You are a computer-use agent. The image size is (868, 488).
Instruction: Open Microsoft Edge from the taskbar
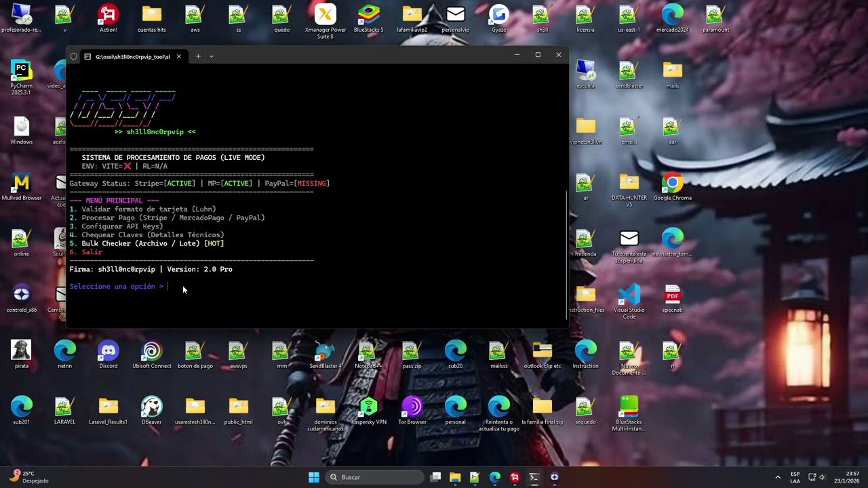495,477
